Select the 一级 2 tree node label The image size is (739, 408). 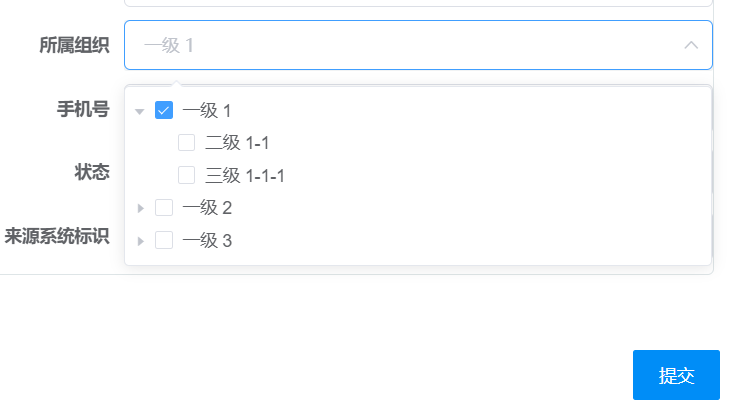[x=207, y=208]
